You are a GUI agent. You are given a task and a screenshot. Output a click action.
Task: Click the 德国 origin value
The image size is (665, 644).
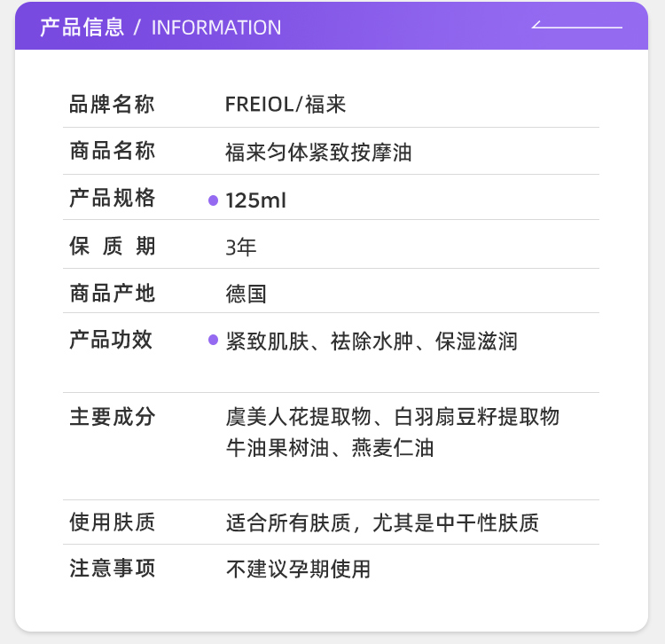click(x=246, y=294)
